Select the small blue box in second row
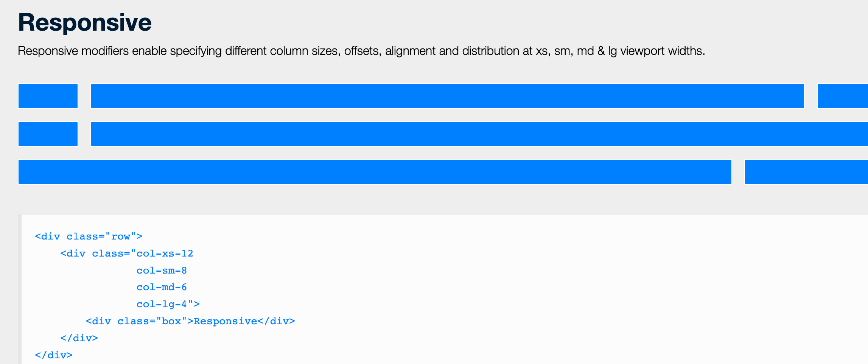 48,134
